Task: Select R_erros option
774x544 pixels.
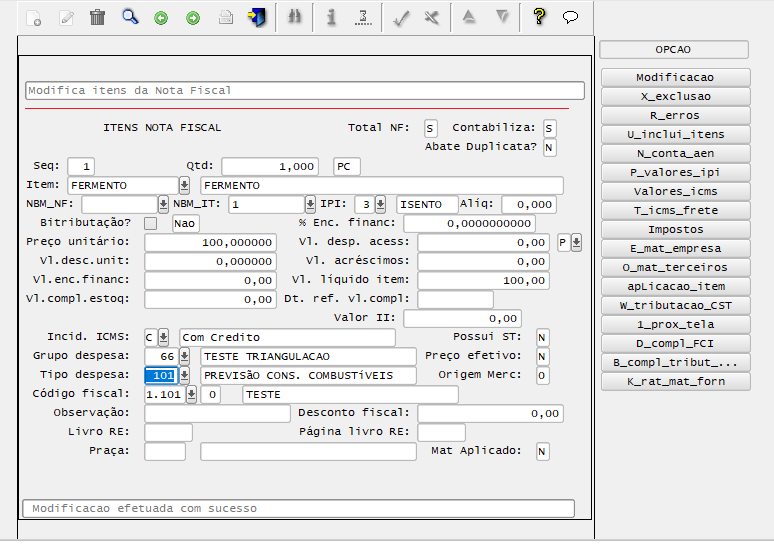Action: click(x=675, y=116)
